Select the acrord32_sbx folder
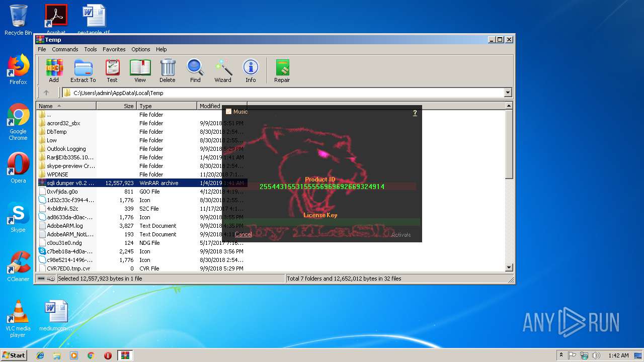Screen dimensions: 644x362 [x=63, y=123]
